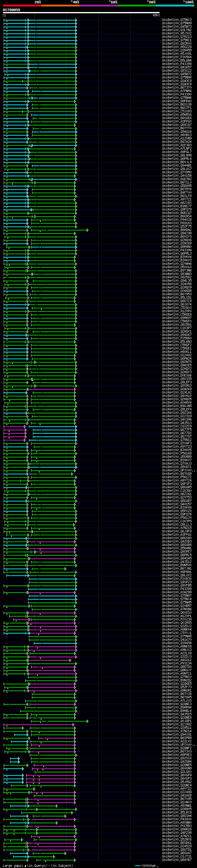Click the orange ~40% identity legend bar

pos(60,6)
